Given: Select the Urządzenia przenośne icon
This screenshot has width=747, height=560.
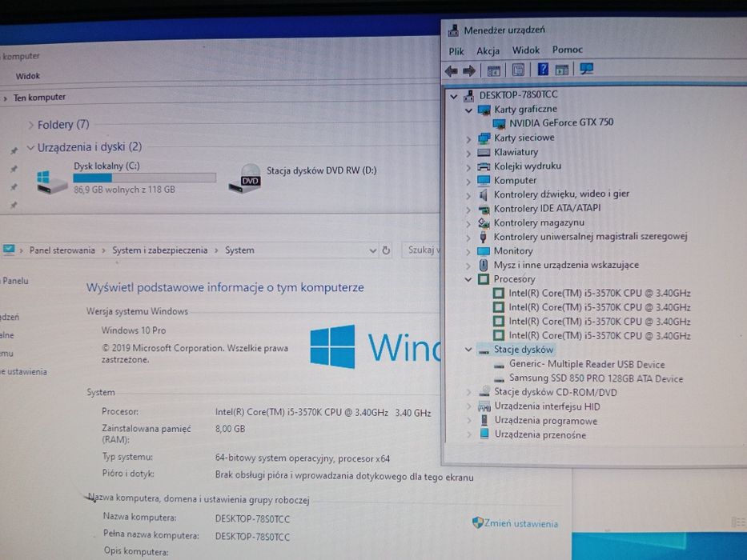Looking at the screenshot, I should point(484,434).
